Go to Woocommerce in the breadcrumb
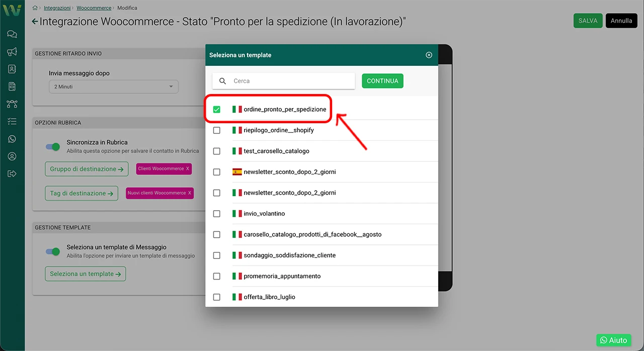 click(94, 8)
